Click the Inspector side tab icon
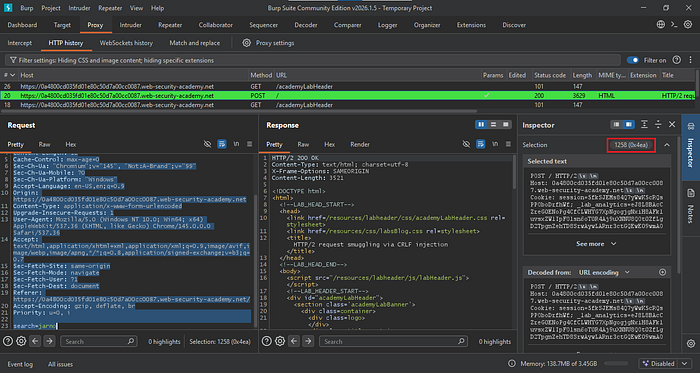Viewport: 700px width, 373px height. [x=691, y=128]
